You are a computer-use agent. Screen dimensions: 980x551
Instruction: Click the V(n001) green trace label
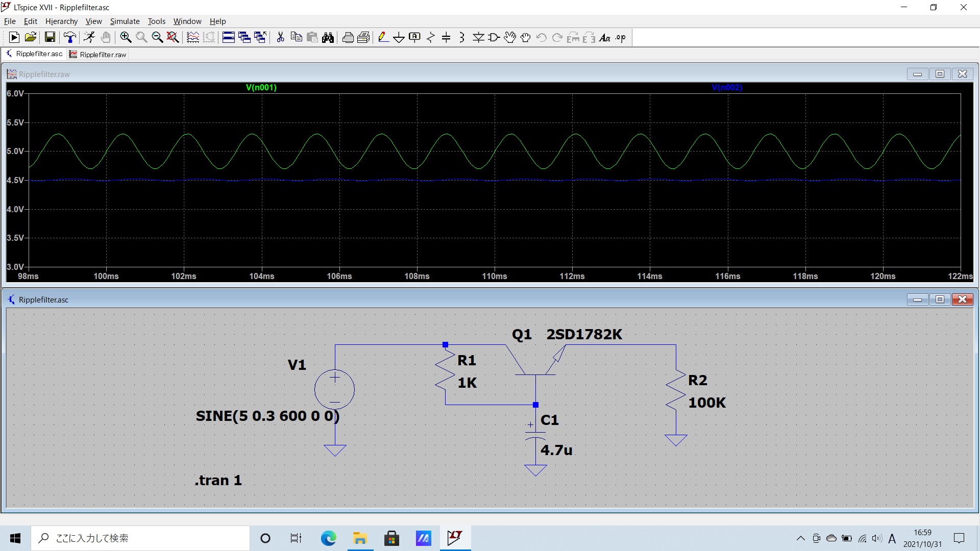(x=261, y=87)
